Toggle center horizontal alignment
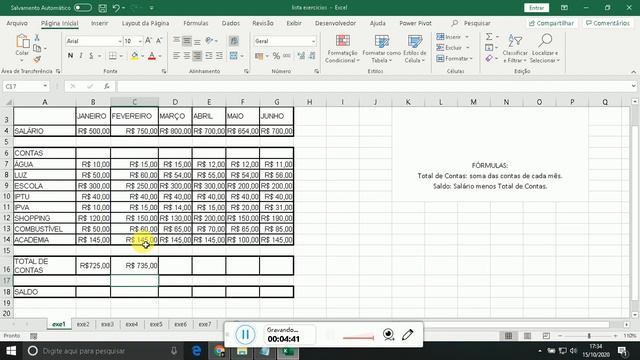Screen dimensions: 640x360 click(187, 56)
